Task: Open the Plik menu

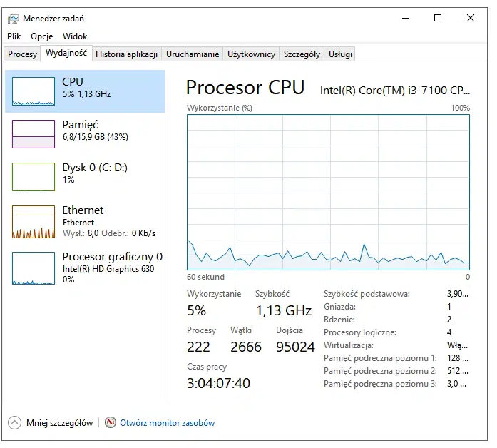Action: pos(14,36)
